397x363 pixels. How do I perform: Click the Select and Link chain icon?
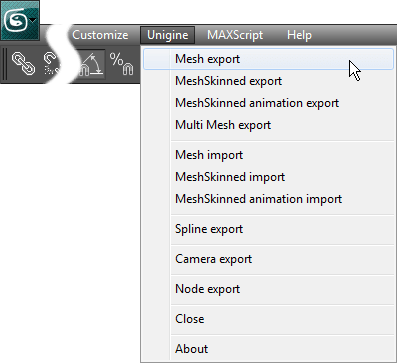23,63
